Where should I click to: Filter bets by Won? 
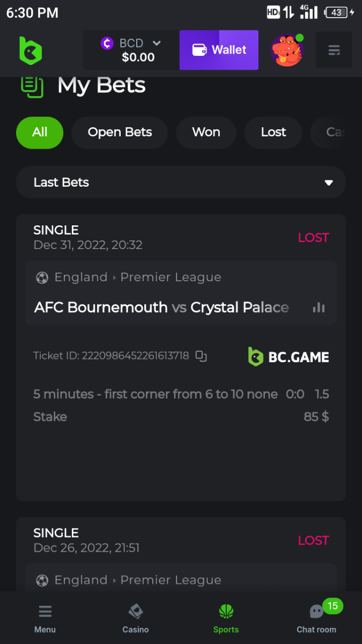pyautogui.click(x=206, y=133)
